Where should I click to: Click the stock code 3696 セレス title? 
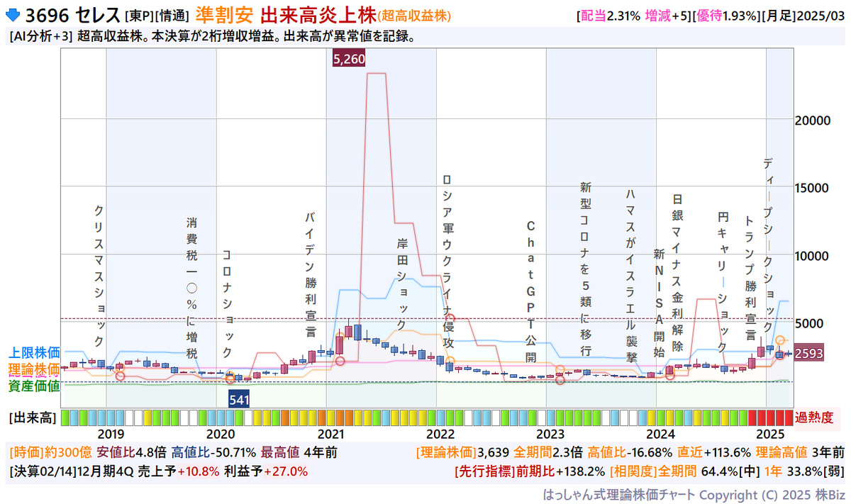click(72, 15)
